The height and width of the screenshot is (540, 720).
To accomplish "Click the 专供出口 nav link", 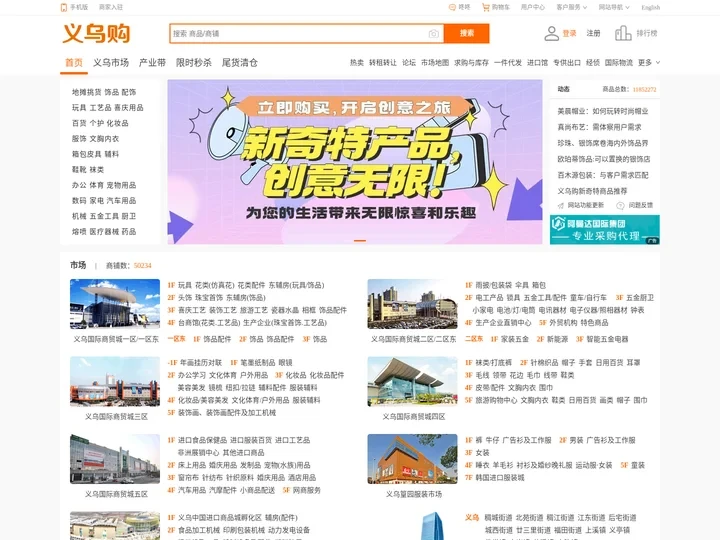I will click(567, 62).
